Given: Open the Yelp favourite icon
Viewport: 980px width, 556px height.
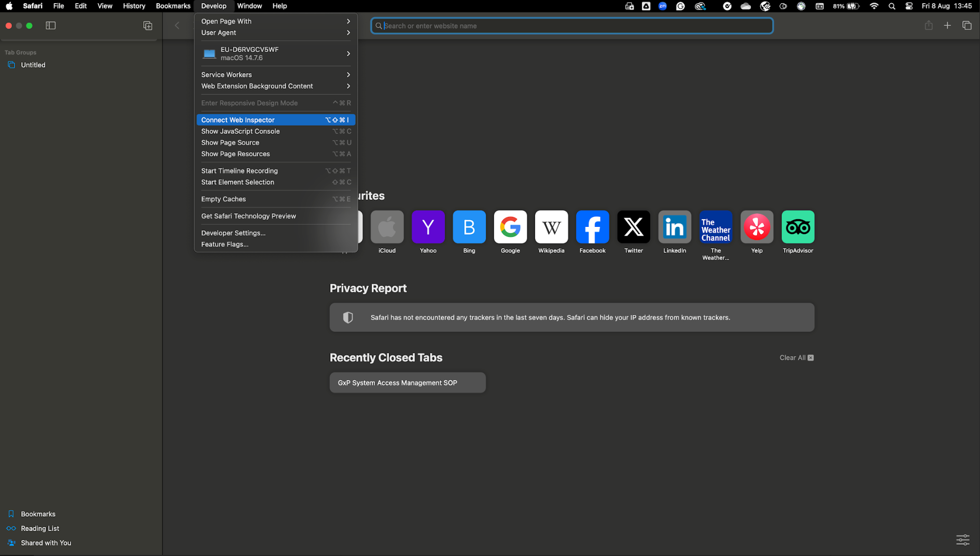Looking at the screenshot, I should click(757, 227).
